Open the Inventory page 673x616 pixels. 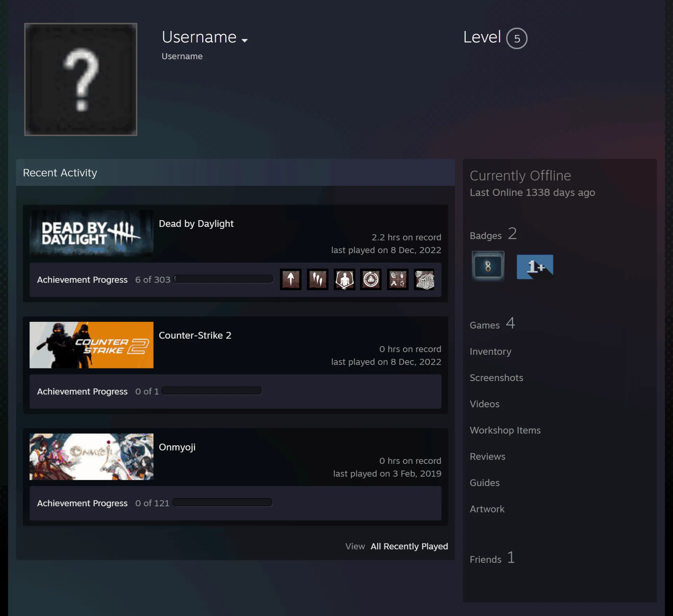coord(490,351)
